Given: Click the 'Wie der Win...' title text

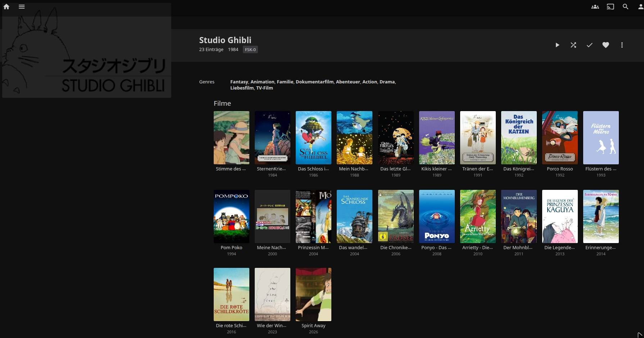Looking at the screenshot, I should pos(272,325).
